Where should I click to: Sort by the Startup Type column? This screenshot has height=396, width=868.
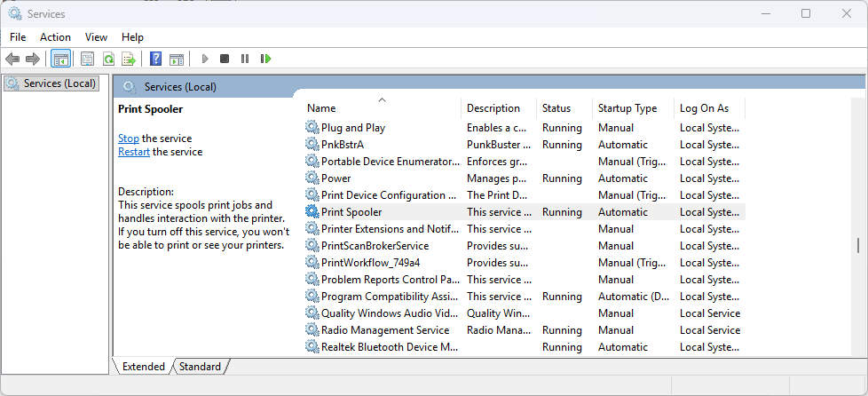(x=627, y=108)
